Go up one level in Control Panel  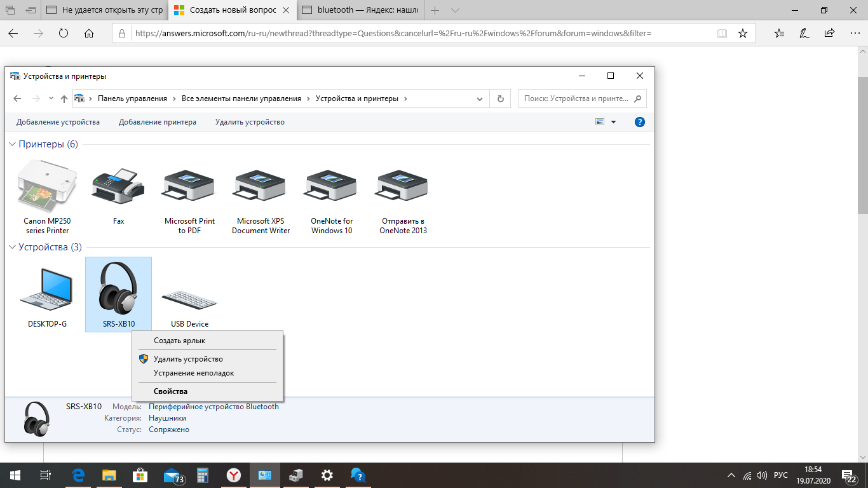64,98
